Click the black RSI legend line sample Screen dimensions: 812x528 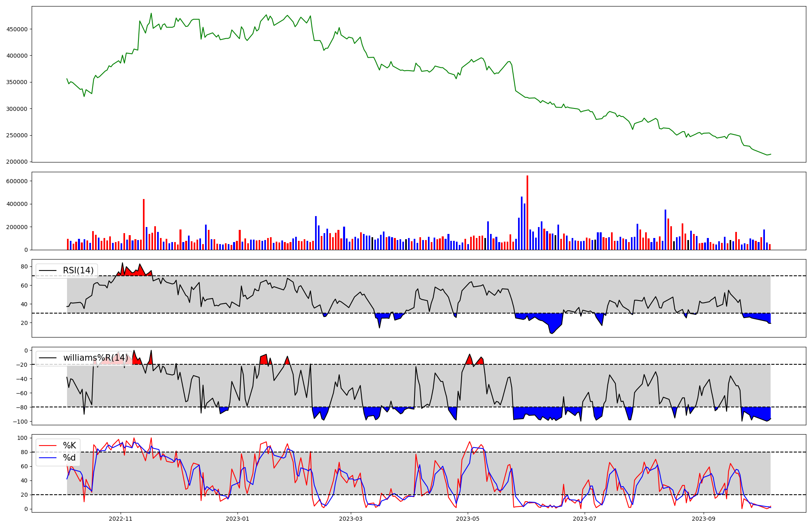[47, 270]
